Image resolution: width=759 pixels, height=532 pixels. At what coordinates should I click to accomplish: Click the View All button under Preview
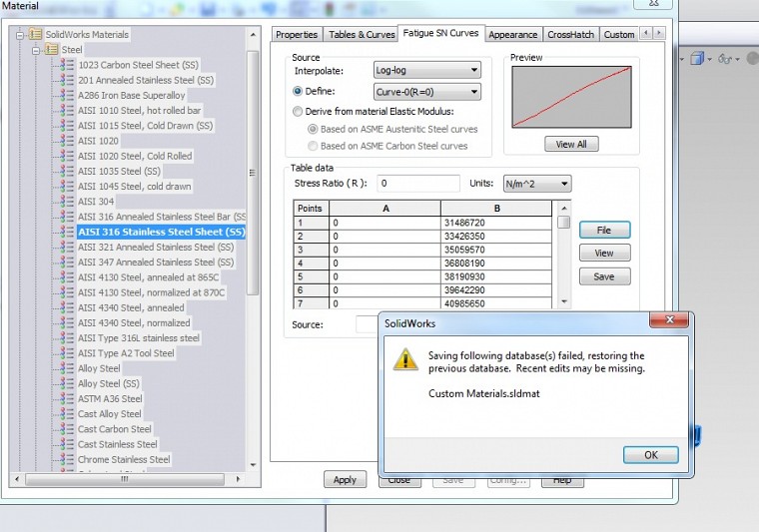[571, 144]
